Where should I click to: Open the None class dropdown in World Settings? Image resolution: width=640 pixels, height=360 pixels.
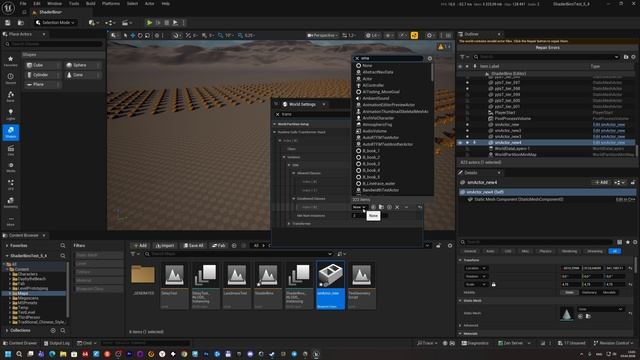tap(359, 207)
